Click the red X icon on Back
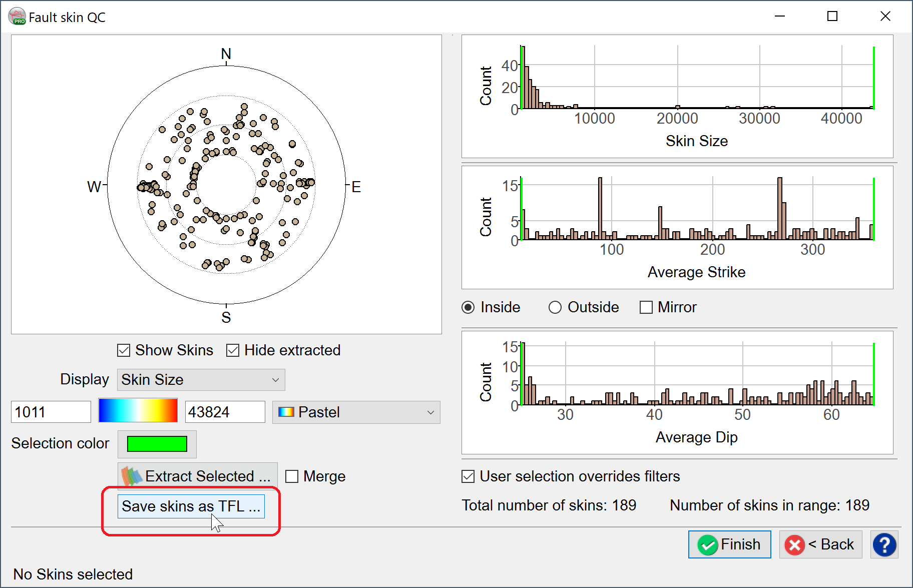 794,545
